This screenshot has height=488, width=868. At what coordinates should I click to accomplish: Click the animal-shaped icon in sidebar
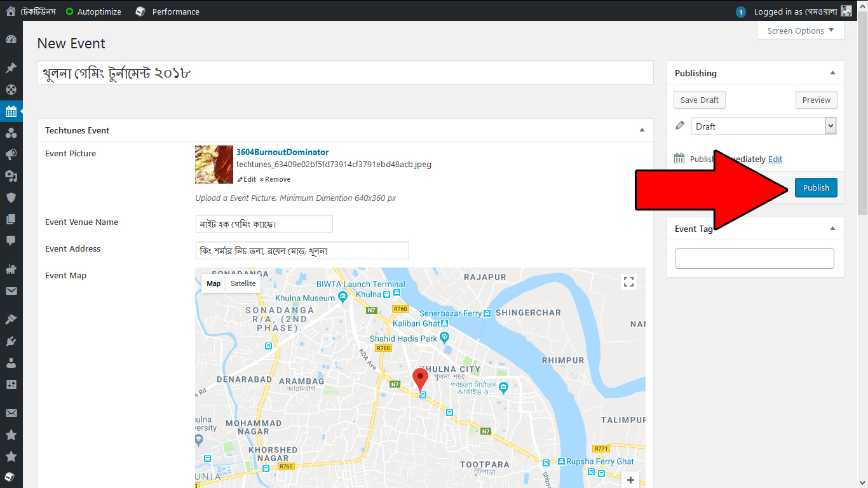pyautogui.click(x=11, y=269)
